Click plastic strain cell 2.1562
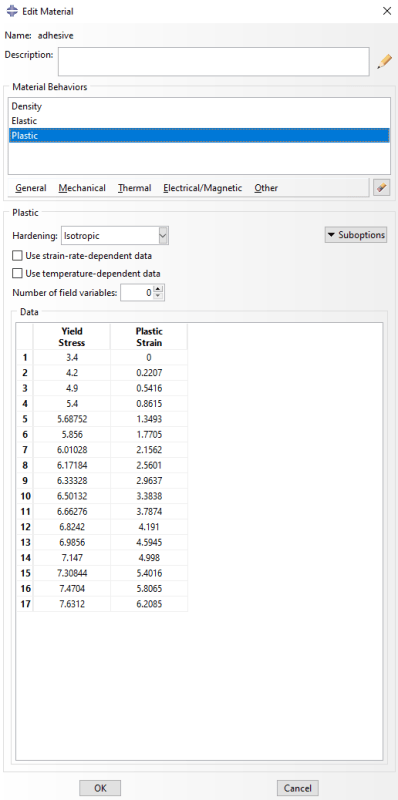Image resolution: width=398 pixels, height=800 pixels. tap(148, 450)
